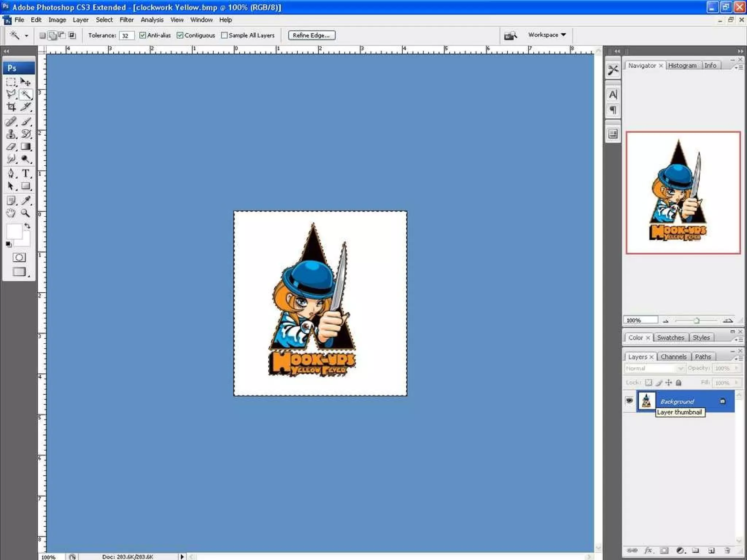
Task: Toggle Quick Mask mode icon
Action: [19, 257]
